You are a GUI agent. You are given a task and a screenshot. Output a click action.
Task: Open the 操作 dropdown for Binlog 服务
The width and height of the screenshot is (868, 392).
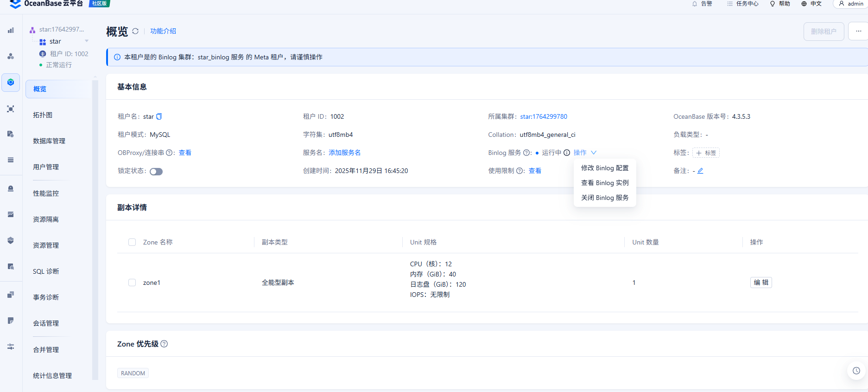tap(585, 153)
